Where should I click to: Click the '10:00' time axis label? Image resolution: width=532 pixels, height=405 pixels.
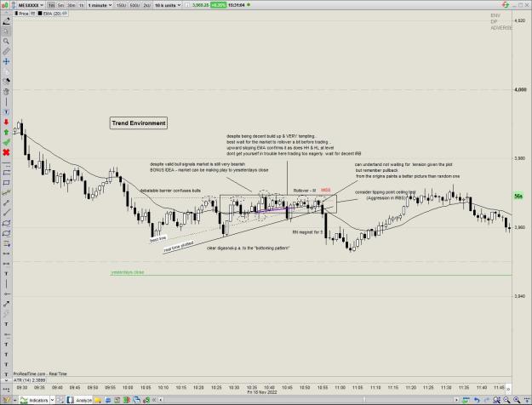(x=128, y=387)
